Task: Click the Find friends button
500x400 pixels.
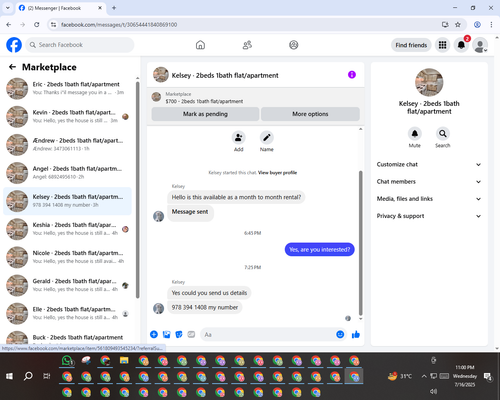Action: pyautogui.click(x=411, y=45)
